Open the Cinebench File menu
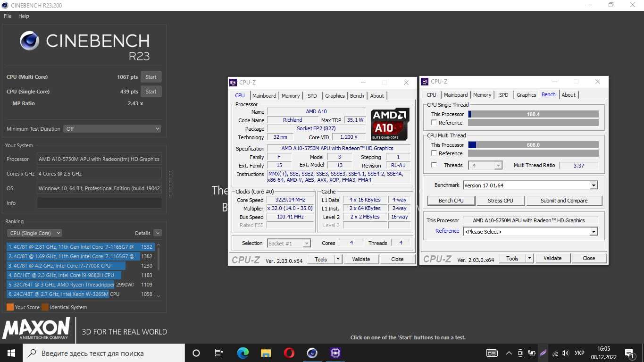The height and width of the screenshot is (362, 644). click(8, 16)
